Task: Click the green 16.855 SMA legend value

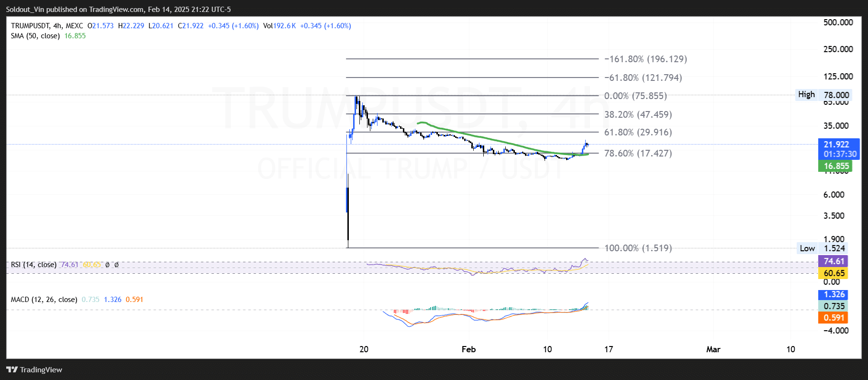Action: pos(75,36)
